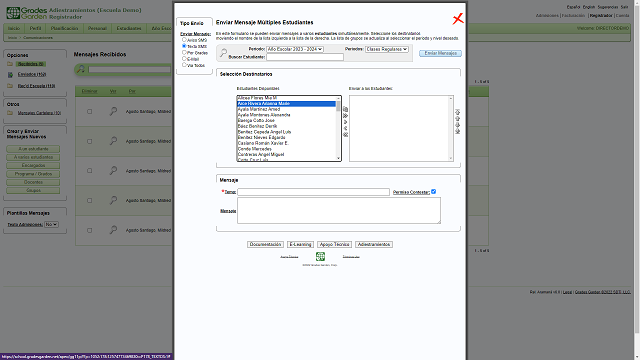
Task: View fourth received message magnifier icon
Action: point(113,200)
